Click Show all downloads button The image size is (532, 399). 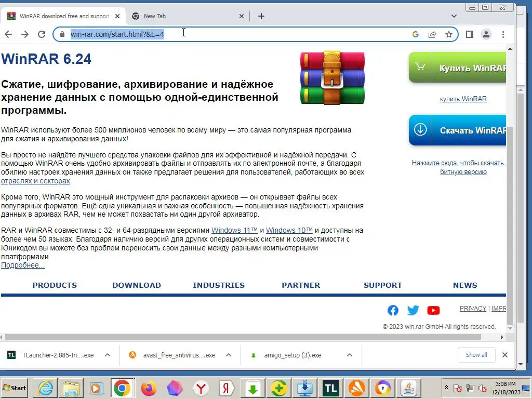[x=476, y=355]
